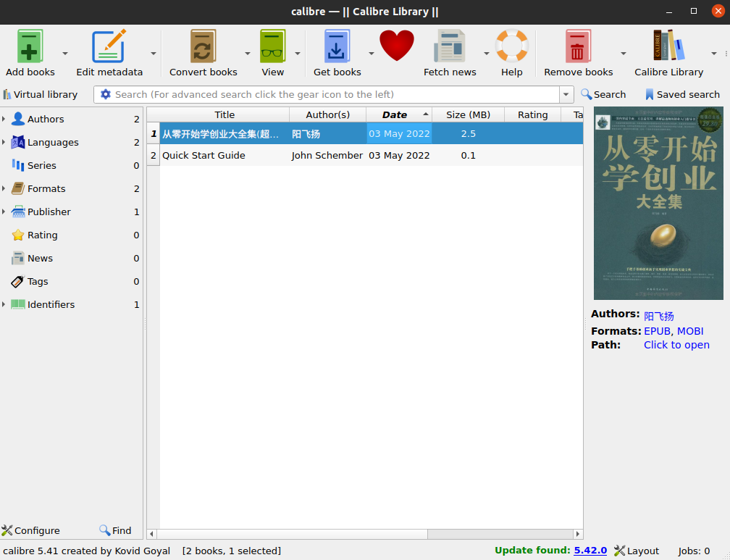
Task: Sort by Size (MB) column header
Action: [468, 114]
